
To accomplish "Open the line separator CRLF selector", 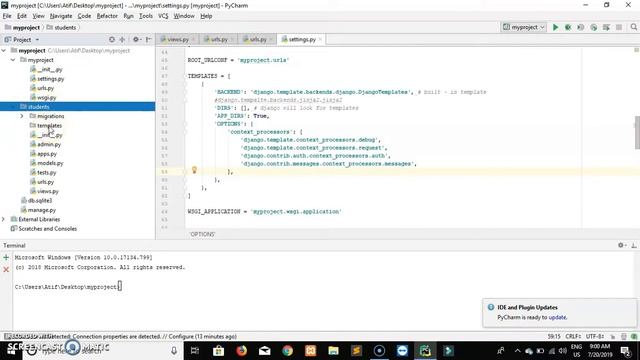I will 573,336.
